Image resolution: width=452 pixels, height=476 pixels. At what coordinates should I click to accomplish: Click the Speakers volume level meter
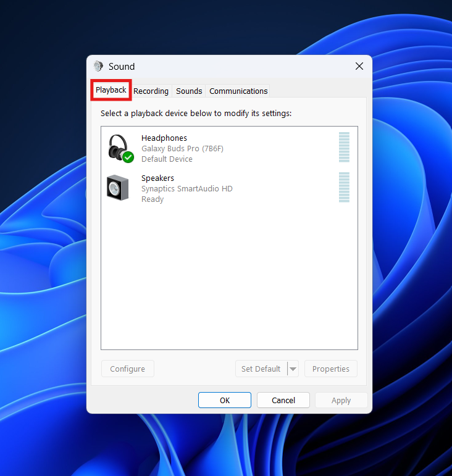344,187
